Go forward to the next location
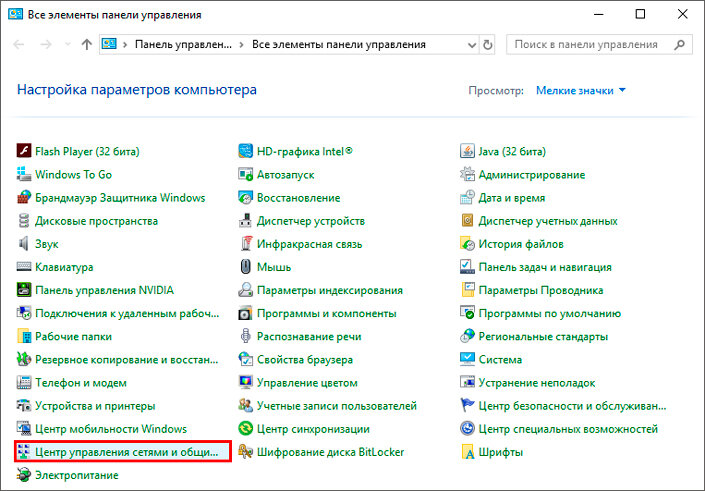Image resolution: width=705 pixels, height=491 pixels. click(x=46, y=44)
